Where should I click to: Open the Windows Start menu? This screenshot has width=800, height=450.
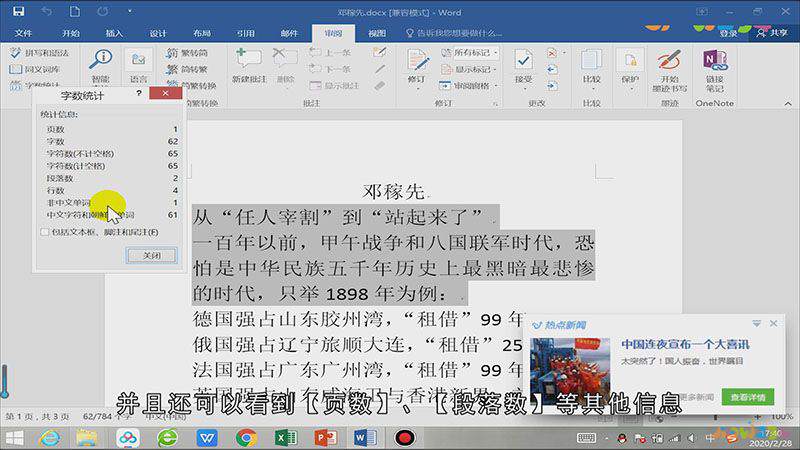tap(14, 438)
